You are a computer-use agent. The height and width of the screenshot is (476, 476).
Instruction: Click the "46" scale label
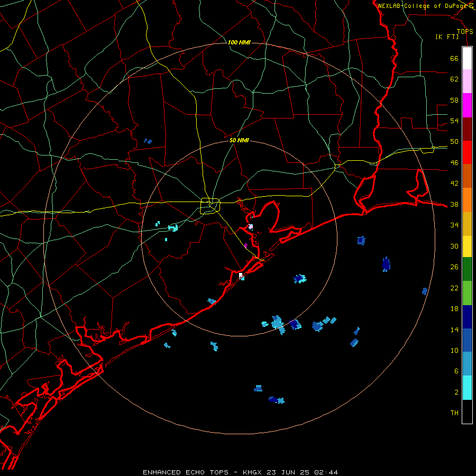[454, 163]
